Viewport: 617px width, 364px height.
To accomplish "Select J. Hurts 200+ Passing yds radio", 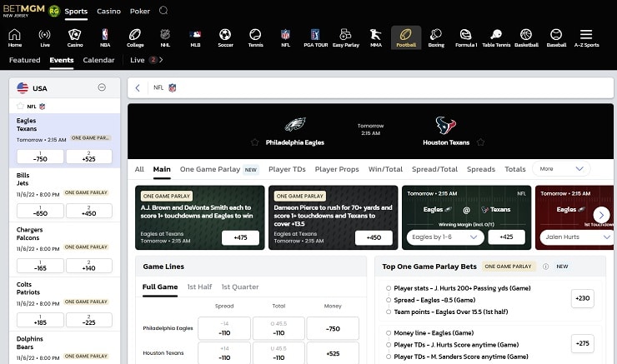I will (389, 288).
